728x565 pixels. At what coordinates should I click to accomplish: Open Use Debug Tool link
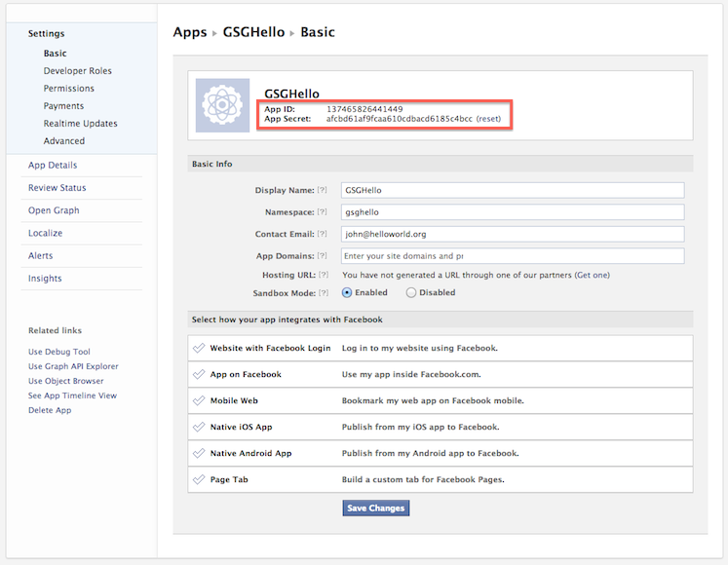(x=59, y=352)
